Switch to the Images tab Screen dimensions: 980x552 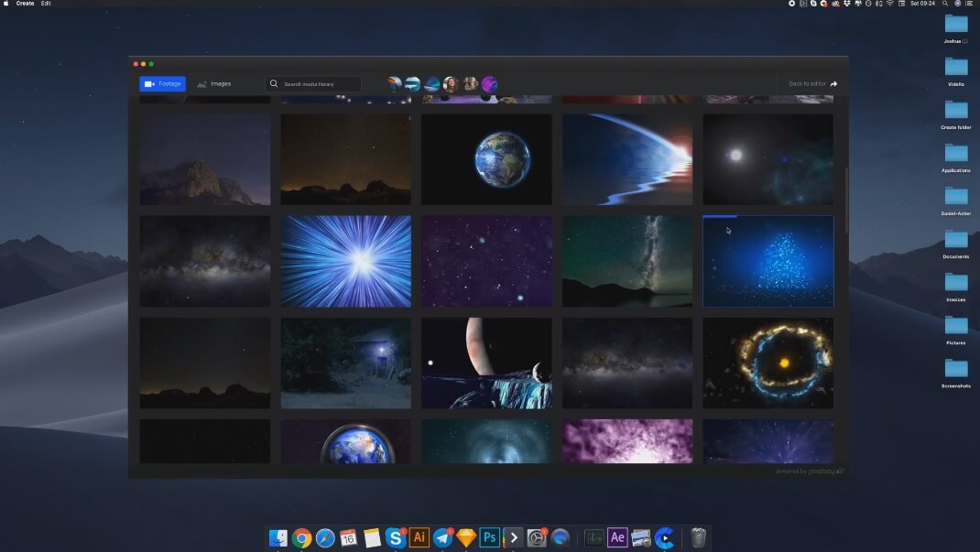(x=213, y=83)
